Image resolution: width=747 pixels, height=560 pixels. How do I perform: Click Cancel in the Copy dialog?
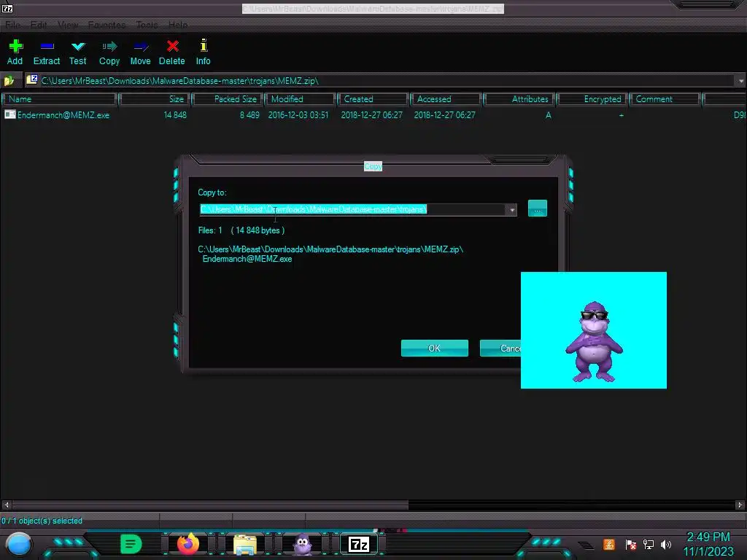(x=500, y=348)
